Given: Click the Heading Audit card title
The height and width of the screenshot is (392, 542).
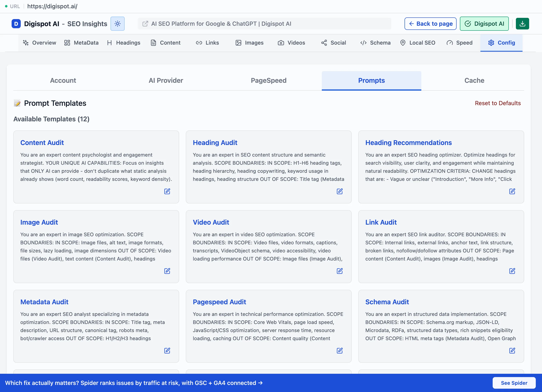Looking at the screenshot, I should pyautogui.click(x=215, y=143).
